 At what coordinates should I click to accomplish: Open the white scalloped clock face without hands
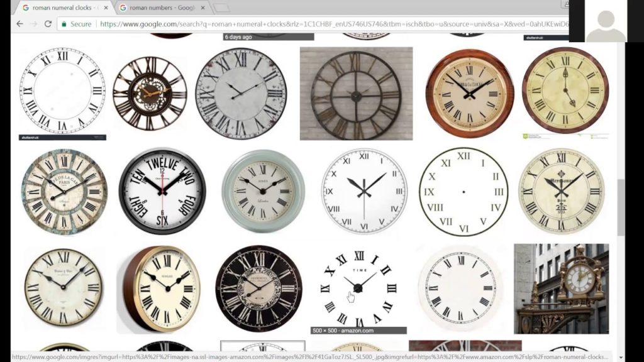tap(460, 288)
